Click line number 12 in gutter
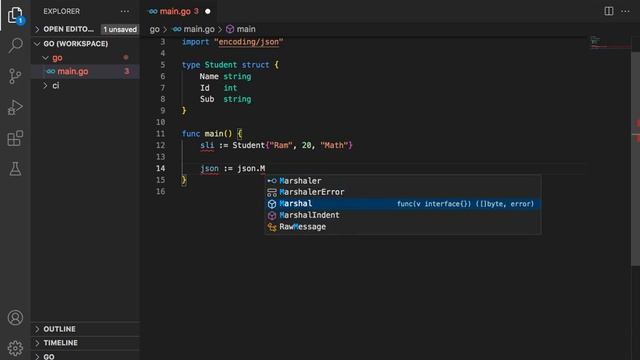 point(160,145)
